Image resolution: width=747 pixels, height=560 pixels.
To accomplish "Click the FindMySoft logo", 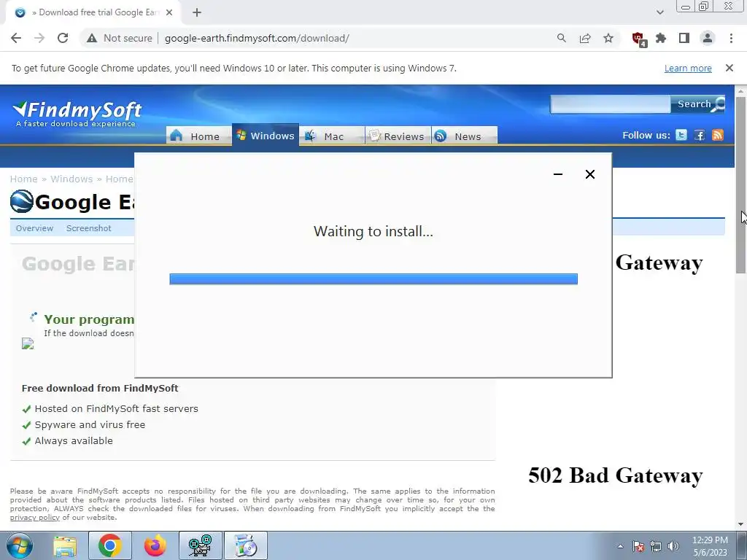I will tap(77, 114).
